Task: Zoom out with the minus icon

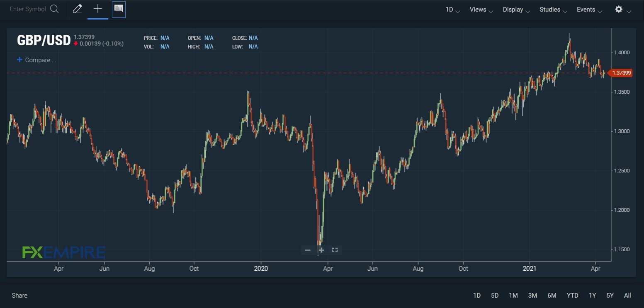Action: 308,250
